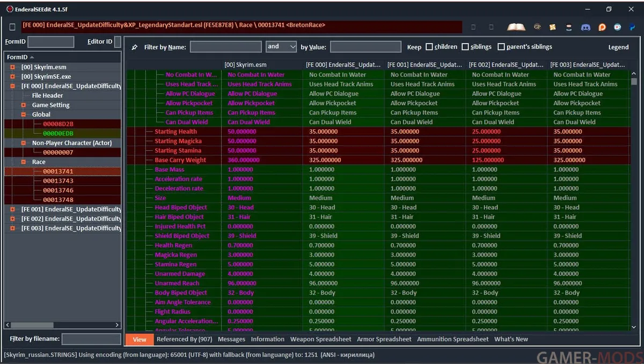
Task: Enable the Keep children checkbox
Action: click(429, 47)
